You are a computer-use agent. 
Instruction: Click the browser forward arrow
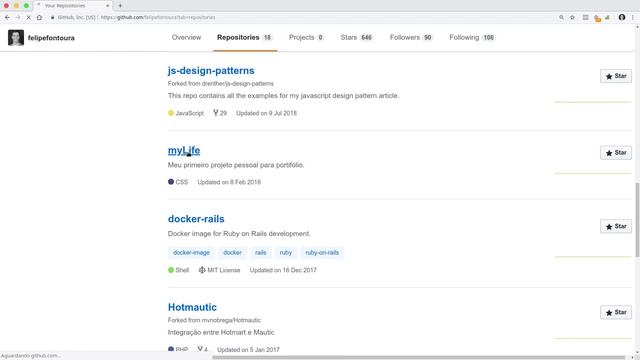(18, 18)
